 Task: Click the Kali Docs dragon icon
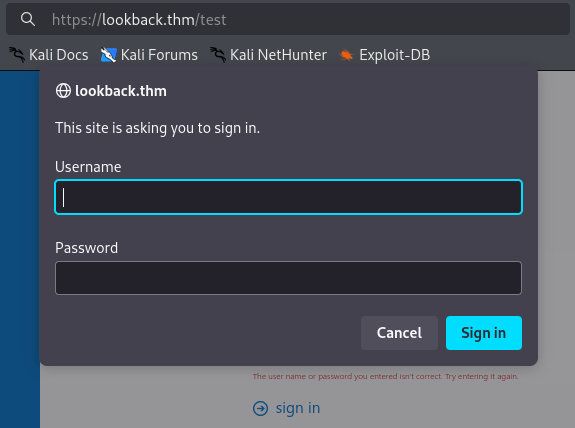[x=17, y=55]
